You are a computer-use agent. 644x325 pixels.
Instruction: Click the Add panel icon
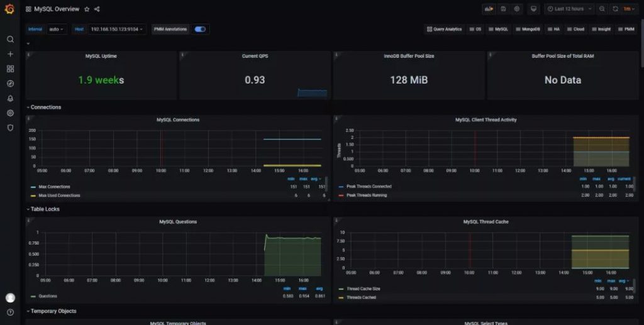[x=488, y=9]
